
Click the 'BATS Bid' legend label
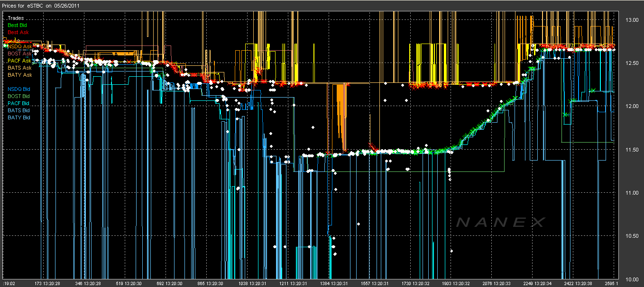(18, 110)
